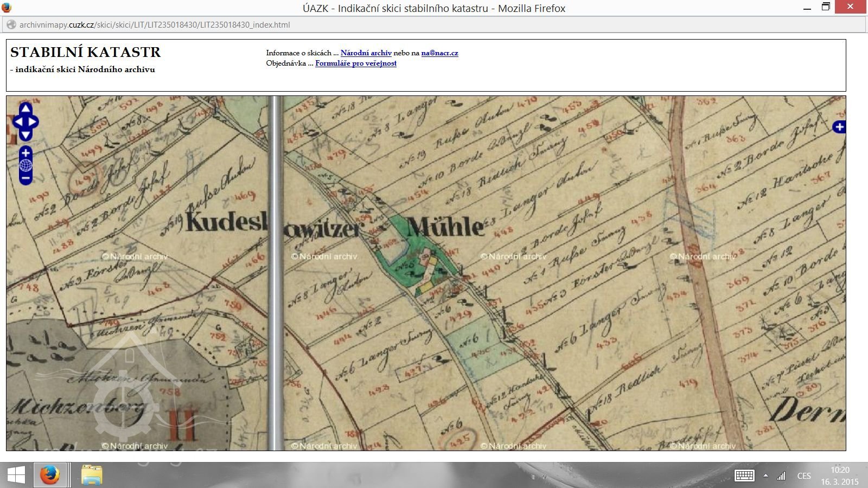Open Formuláře pro veřejnost link
Screen dimensions: 868x488
pos(355,63)
